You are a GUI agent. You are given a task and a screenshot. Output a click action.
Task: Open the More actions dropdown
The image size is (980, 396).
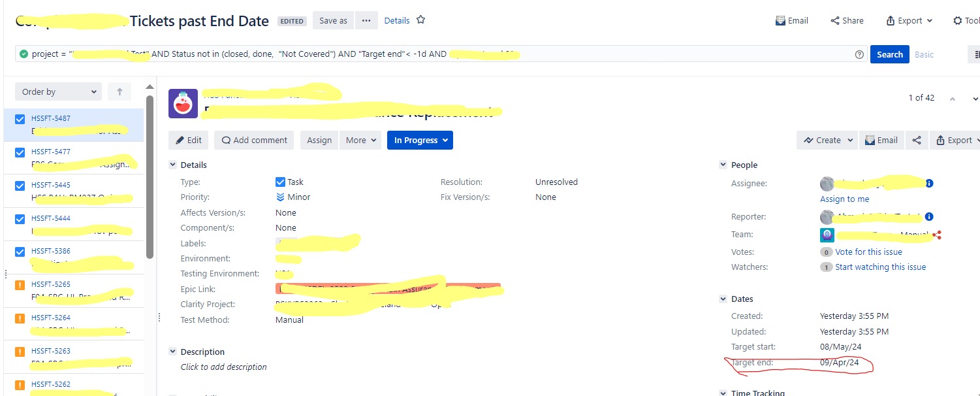360,140
